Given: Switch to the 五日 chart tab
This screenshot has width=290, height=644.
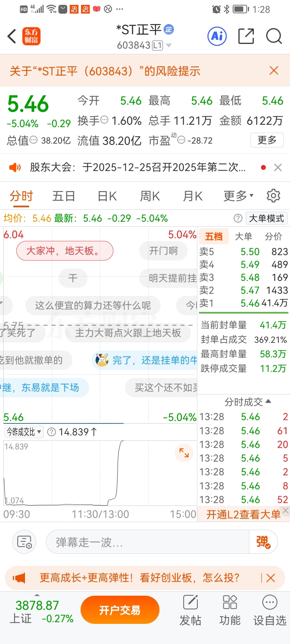Looking at the screenshot, I should 64,196.
